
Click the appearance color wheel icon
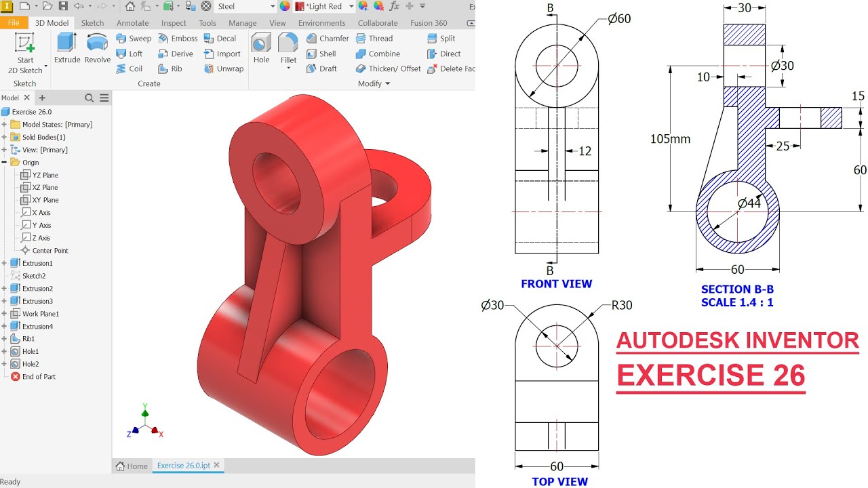[x=285, y=6]
